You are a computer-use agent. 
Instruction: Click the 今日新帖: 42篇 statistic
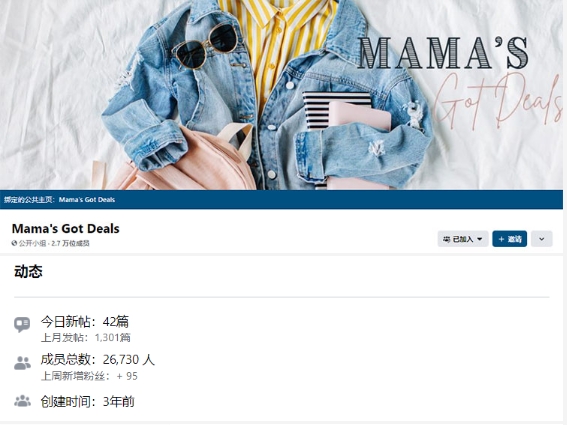[x=85, y=321]
